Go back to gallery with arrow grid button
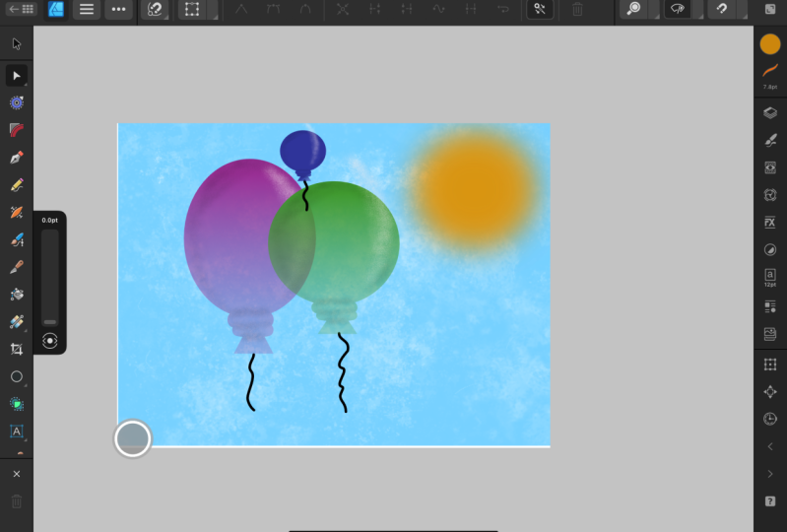The width and height of the screenshot is (787, 532). click(x=21, y=9)
